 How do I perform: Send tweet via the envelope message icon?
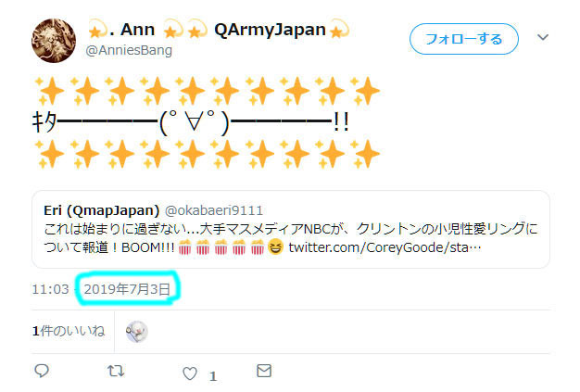[x=264, y=371]
